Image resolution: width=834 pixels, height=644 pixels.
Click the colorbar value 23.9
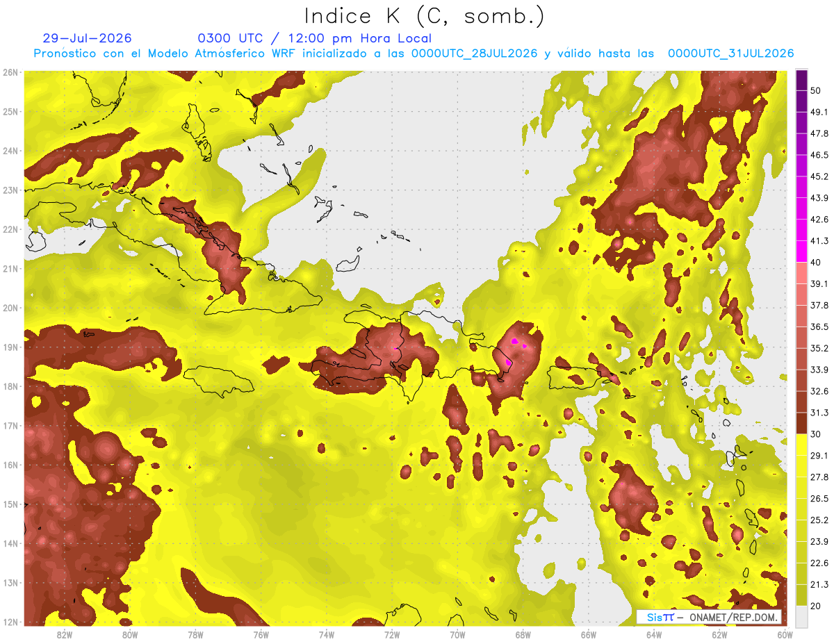click(819, 541)
